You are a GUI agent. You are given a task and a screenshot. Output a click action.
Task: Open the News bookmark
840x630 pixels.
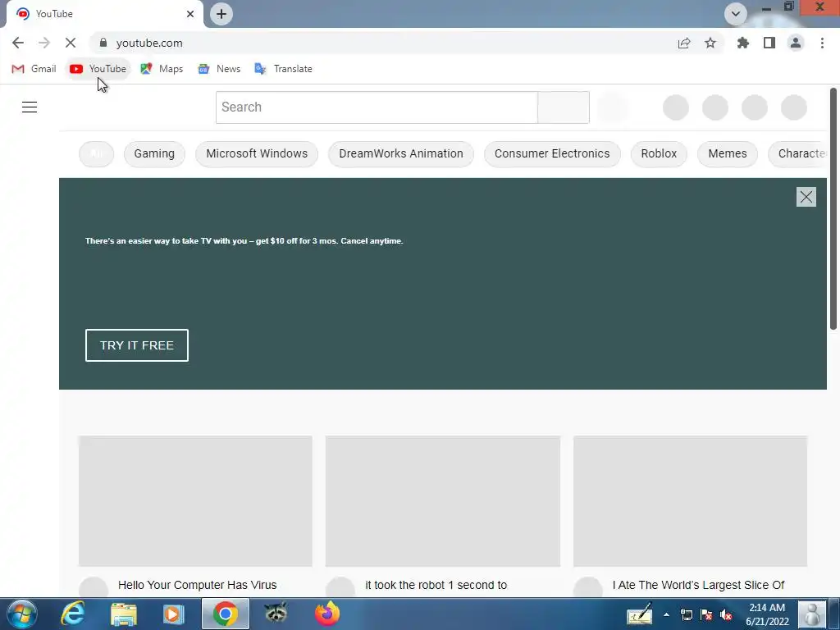coord(219,69)
